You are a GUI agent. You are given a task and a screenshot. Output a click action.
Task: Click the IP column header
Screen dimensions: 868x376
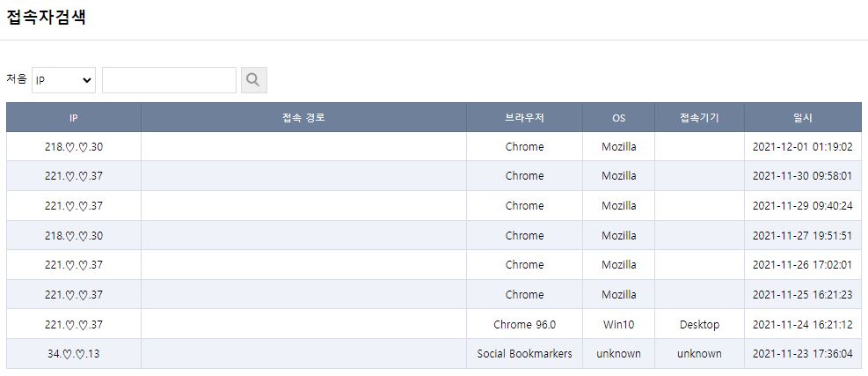[x=74, y=118]
